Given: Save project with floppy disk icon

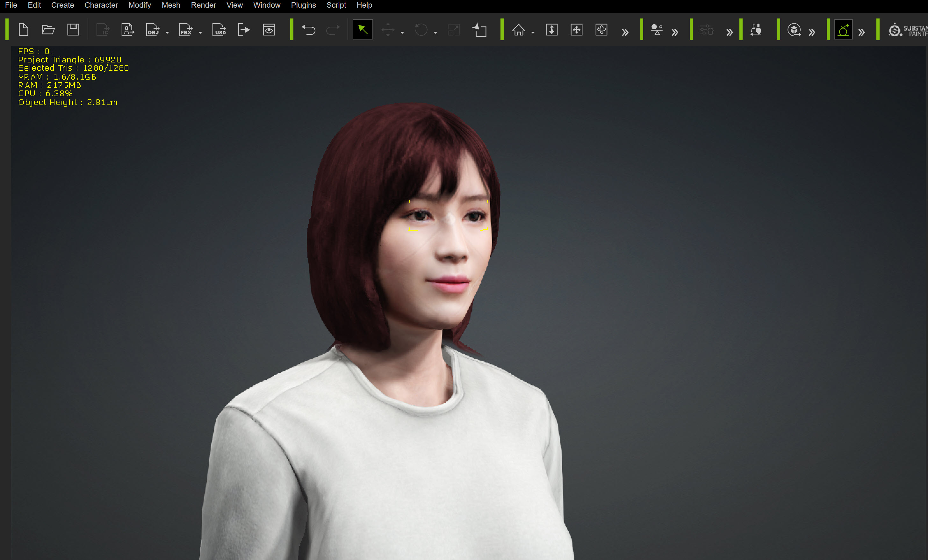Looking at the screenshot, I should coord(73,30).
